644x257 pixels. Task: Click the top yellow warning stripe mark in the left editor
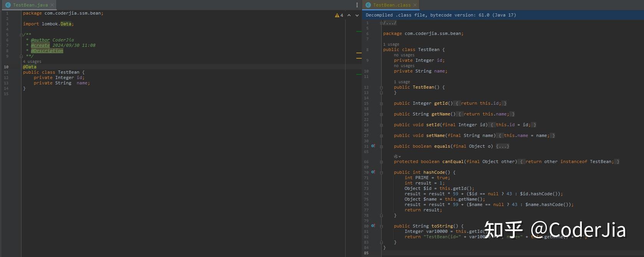(359, 53)
